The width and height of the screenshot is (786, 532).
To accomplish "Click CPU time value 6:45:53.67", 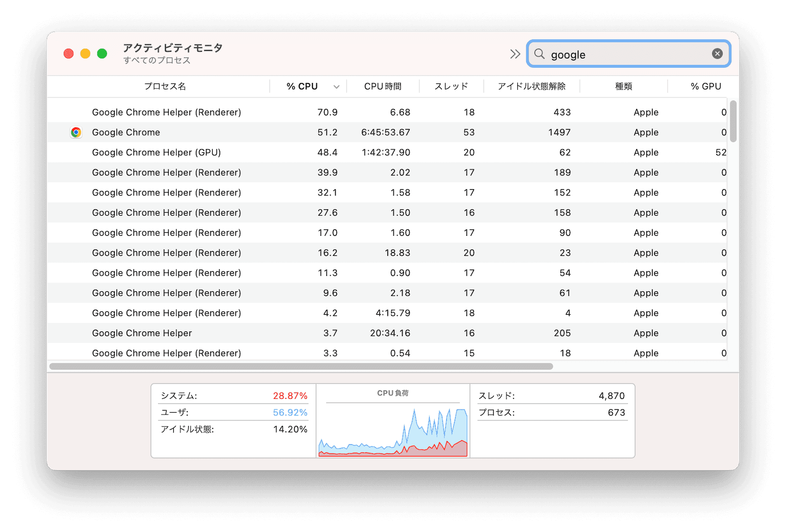I will tap(386, 133).
